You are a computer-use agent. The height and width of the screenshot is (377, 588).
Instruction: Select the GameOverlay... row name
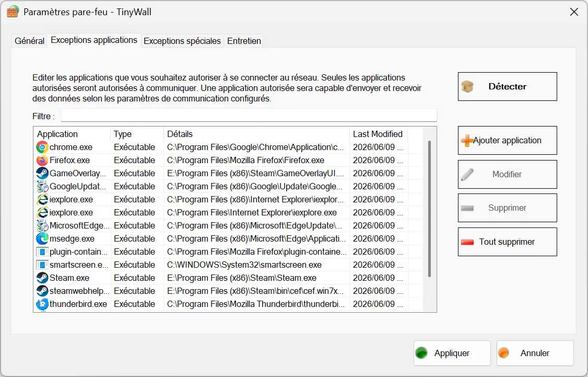[x=78, y=174]
